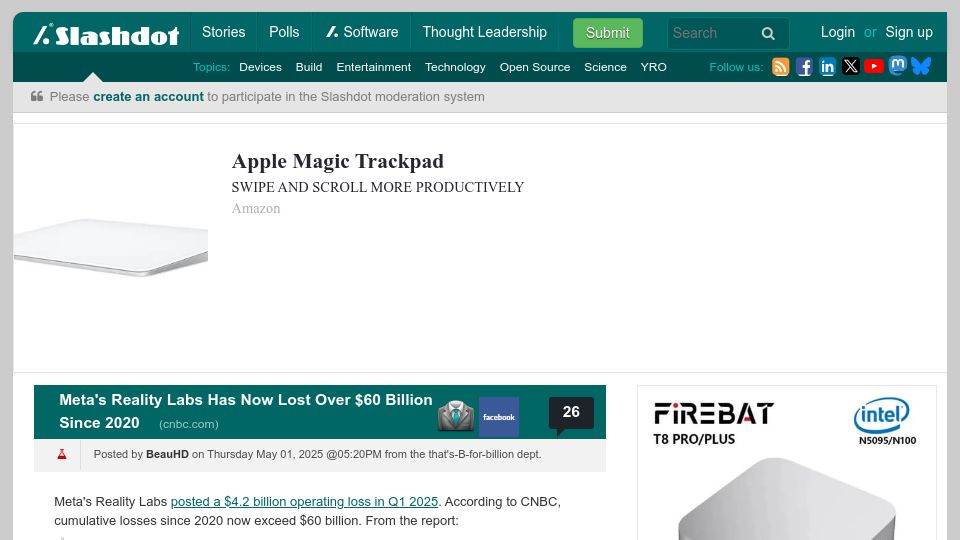
Task: Click the Slashdot logo
Action: pos(107,35)
